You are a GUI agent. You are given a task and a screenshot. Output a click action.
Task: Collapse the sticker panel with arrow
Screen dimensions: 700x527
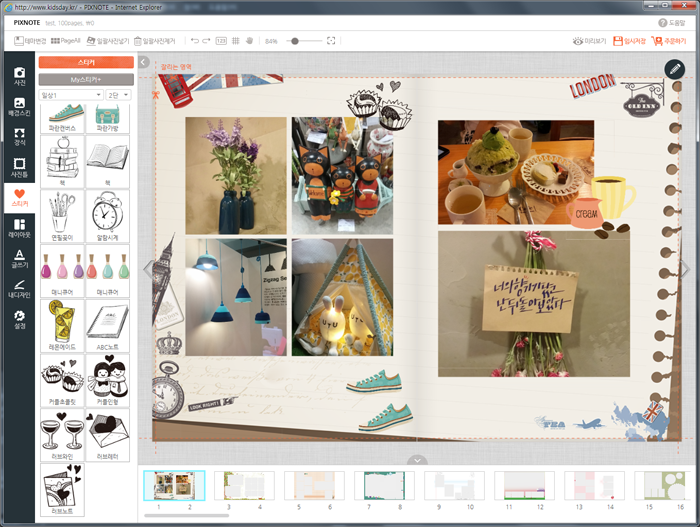[x=144, y=62]
